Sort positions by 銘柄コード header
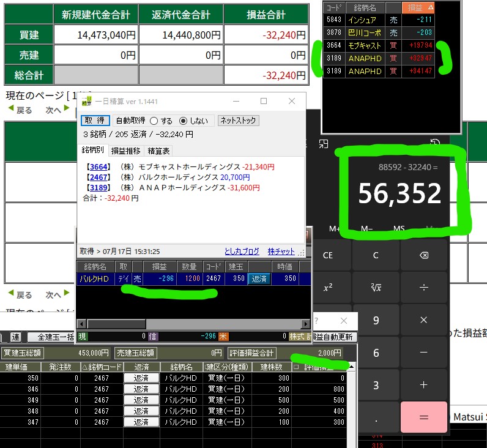Viewport: 487px width, 448px height. tap(102, 367)
